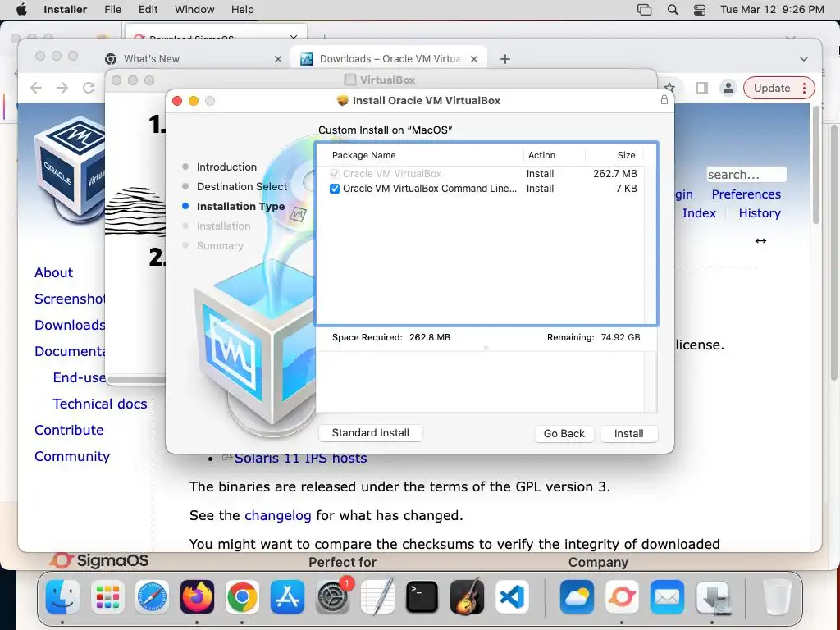Open the cloud weather app in dock

577,597
